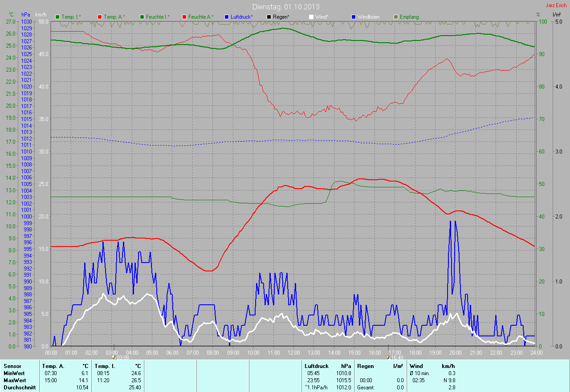Click the blue Luftdruck legend square

point(227,17)
